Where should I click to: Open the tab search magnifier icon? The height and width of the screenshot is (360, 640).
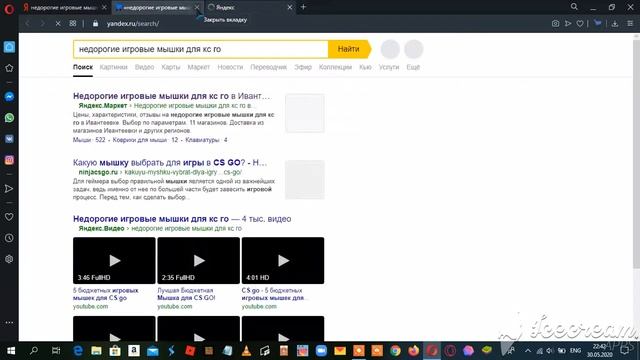tap(574, 7)
